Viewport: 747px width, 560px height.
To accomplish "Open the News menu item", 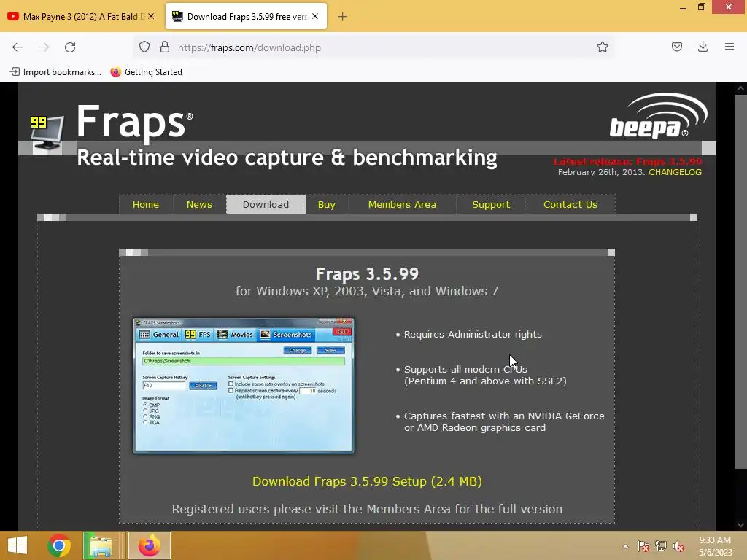I will (199, 204).
